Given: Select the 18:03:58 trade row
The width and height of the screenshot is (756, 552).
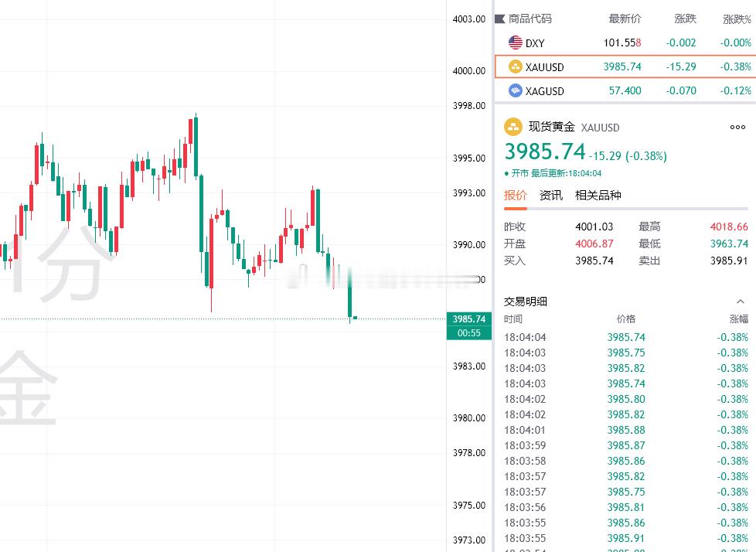Looking at the screenshot, I should click(x=626, y=461).
